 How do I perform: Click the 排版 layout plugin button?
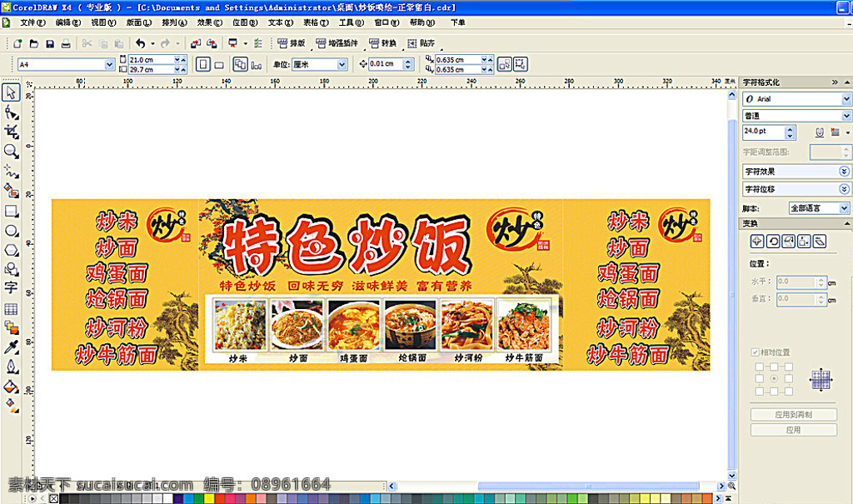(291, 43)
